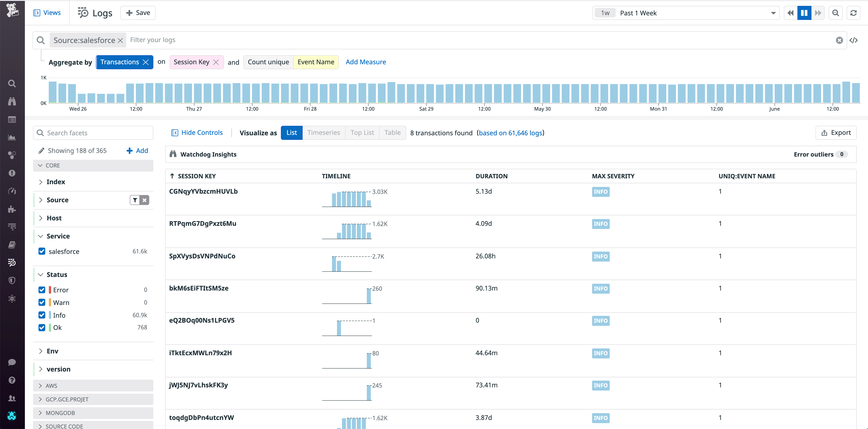Disable the Ok status checkbox

[41, 327]
